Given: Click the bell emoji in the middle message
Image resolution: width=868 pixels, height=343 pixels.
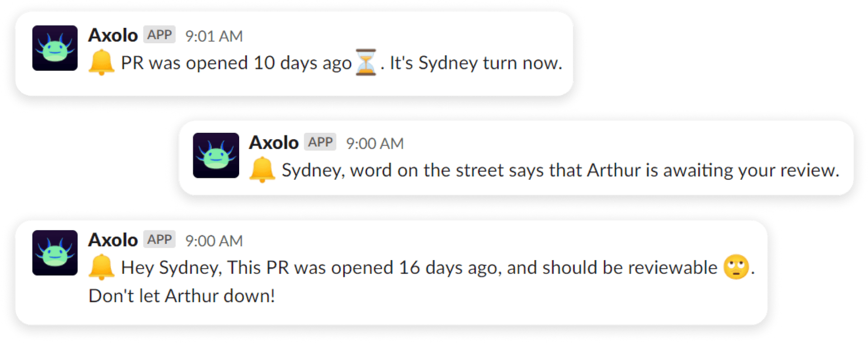Looking at the screenshot, I should coord(263,170).
